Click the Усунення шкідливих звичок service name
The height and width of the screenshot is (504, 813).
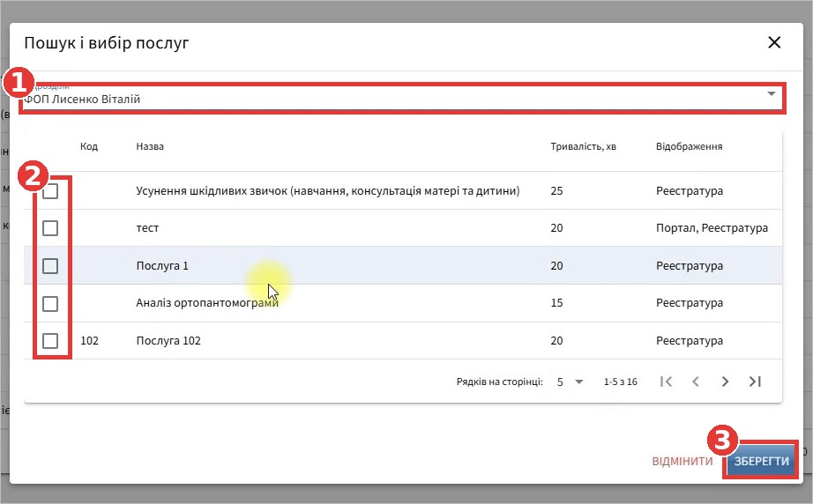coord(328,190)
